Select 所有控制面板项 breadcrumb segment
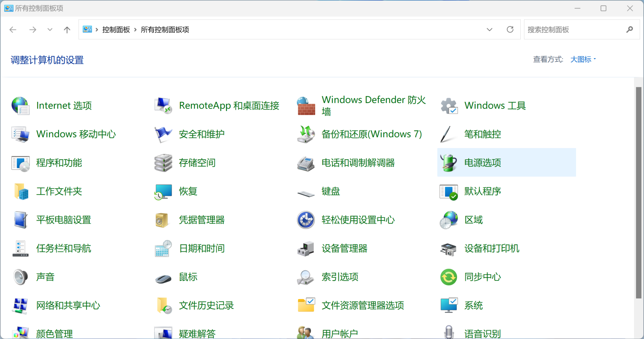Viewport: 644px width, 339px height. tap(165, 30)
